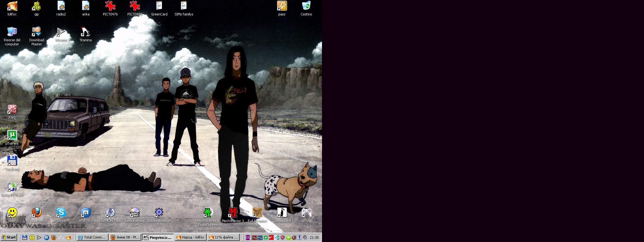Click the grey speaker tray icon

pos(305,238)
